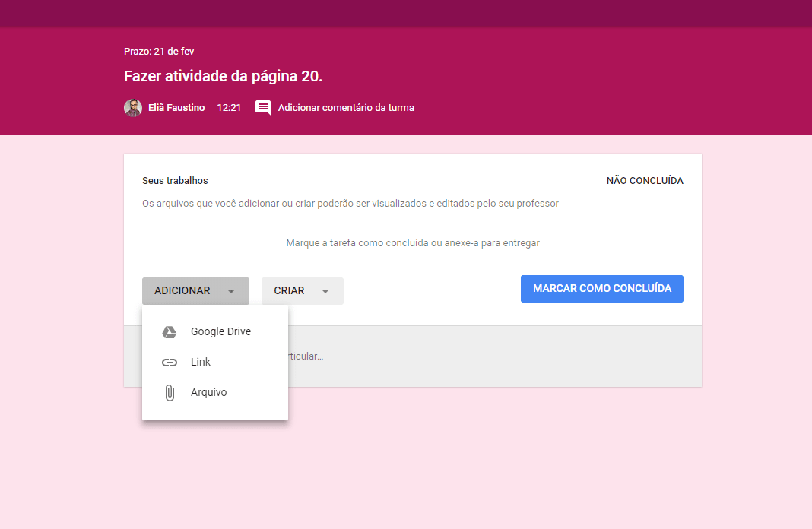
Task: Collapse the ADICIONAR dropdown arrow
Action: [x=231, y=291]
